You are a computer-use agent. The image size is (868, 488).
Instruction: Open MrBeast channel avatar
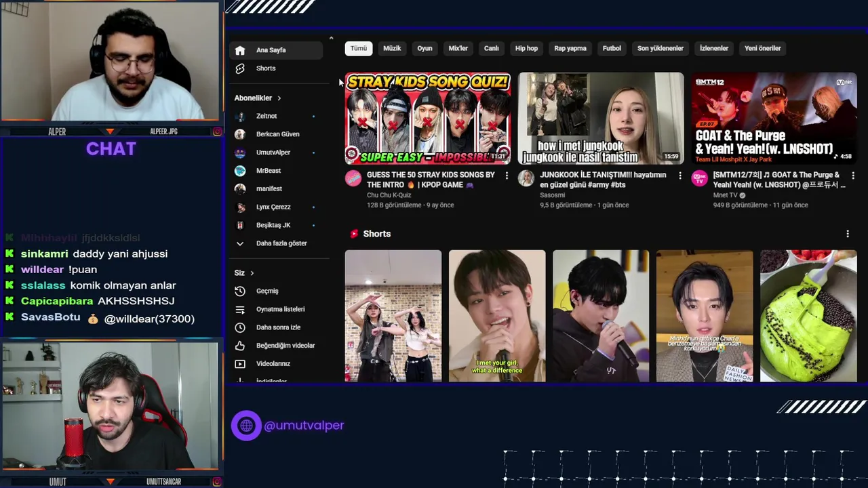[x=239, y=171]
